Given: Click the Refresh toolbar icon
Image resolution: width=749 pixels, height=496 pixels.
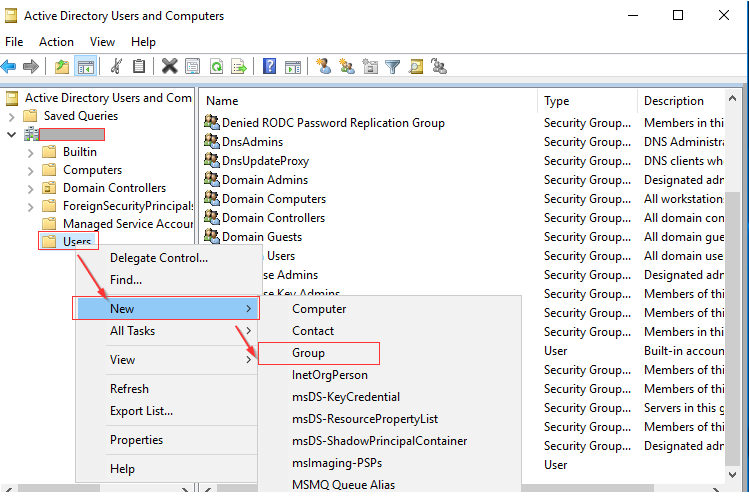Looking at the screenshot, I should [216, 66].
